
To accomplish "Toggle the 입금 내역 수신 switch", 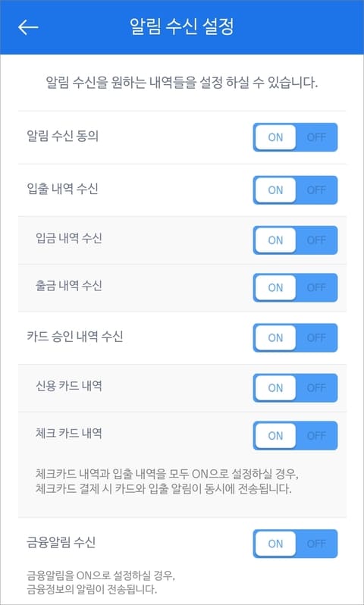I will point(295,240).
